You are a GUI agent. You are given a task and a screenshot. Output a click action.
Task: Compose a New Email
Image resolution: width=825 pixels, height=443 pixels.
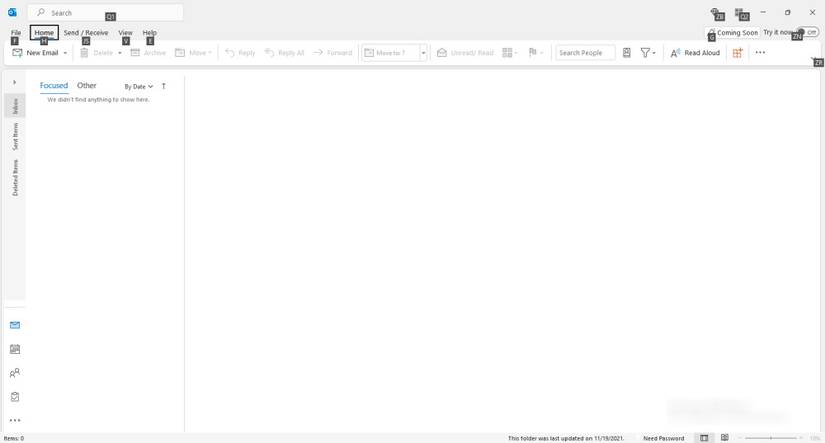(35, 53)
